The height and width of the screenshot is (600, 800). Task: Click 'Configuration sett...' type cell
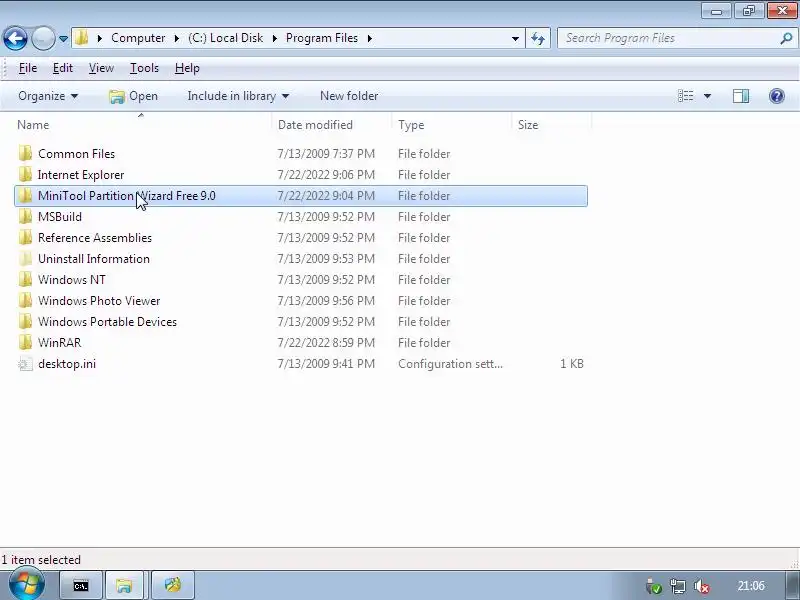[x=450, y=364]
